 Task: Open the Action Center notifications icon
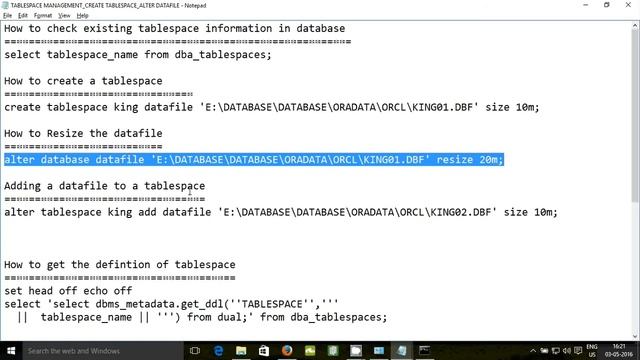(x=578, y=351)
